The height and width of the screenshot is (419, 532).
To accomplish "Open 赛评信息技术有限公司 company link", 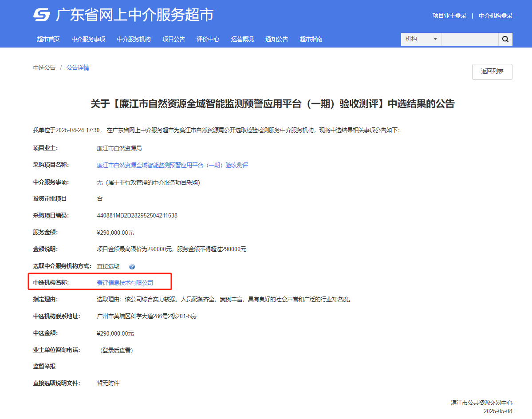I will pyautogui.click(x=125, y=283).
